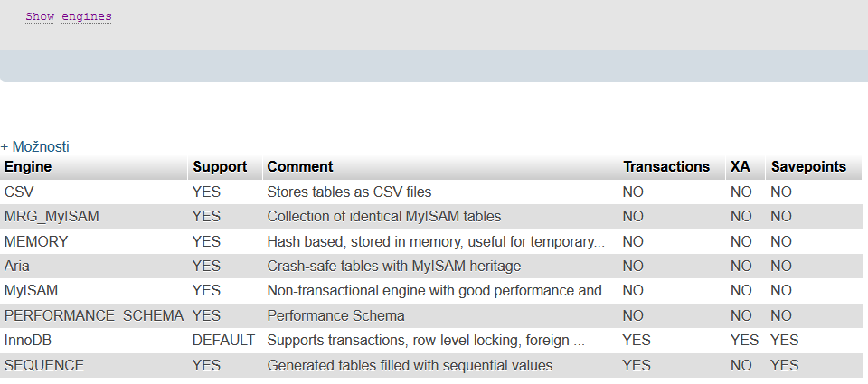Viewport: 868px width, 384px height.
Task: Click the 'Performance Schema' comment cell
Action: [x=335, y=315]
